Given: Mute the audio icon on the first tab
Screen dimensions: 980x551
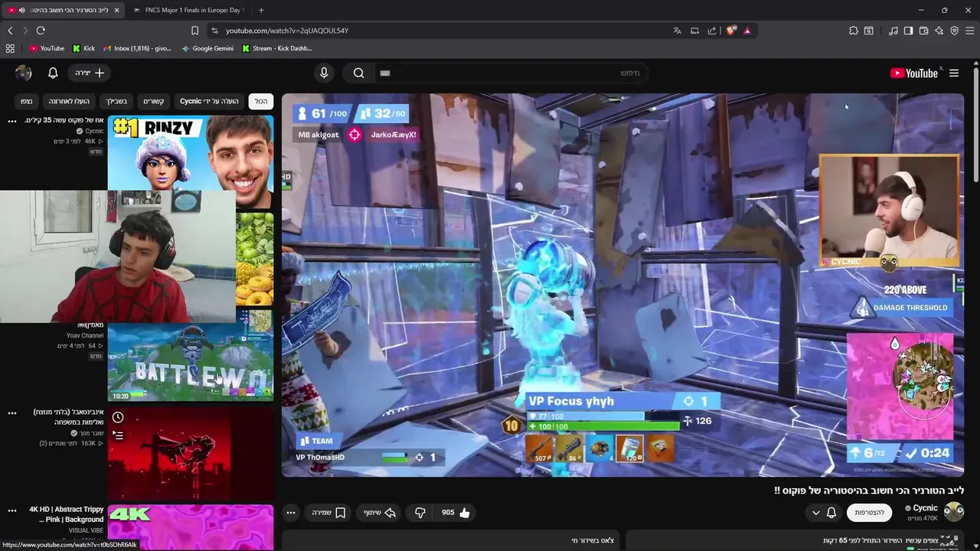Looking at the screenshot, I should point(21,10).
